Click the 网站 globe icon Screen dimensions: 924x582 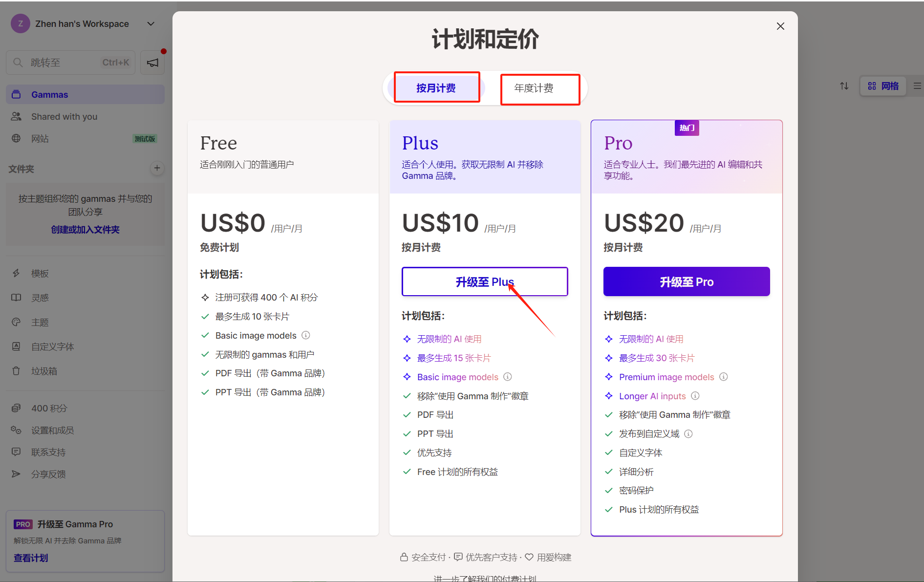16,138
